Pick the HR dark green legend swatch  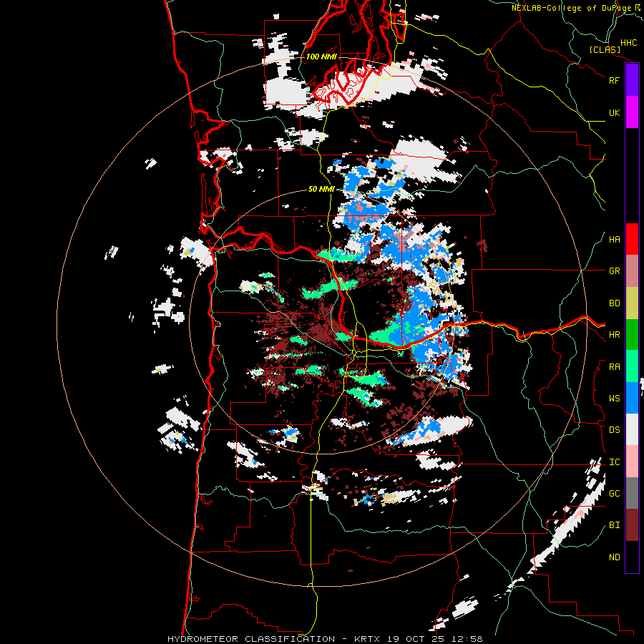[632, 335]
